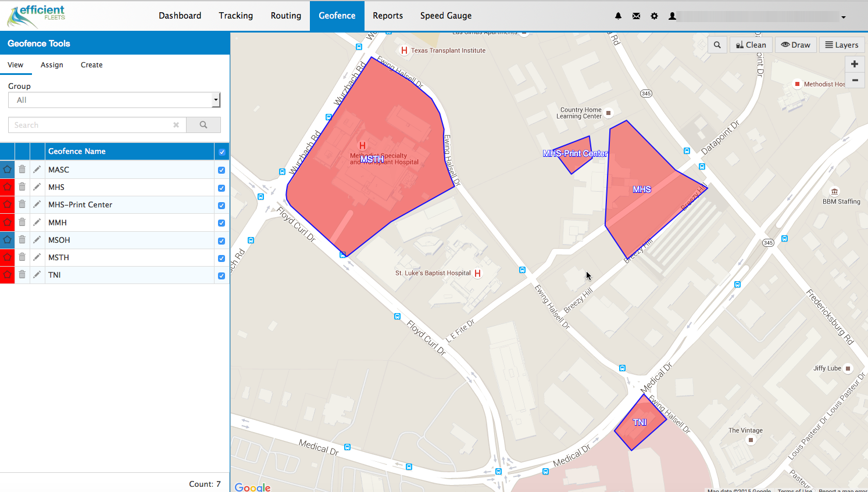This screenshot has width=868, height=492.
Task: Uncheck the MASC geofence checkbox
Action: point(222,170)
